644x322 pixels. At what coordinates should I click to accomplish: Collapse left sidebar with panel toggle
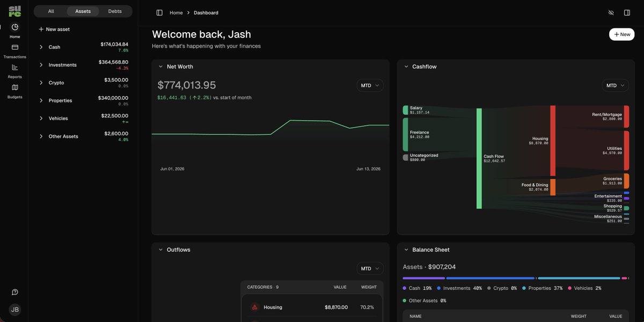point(159,12)
